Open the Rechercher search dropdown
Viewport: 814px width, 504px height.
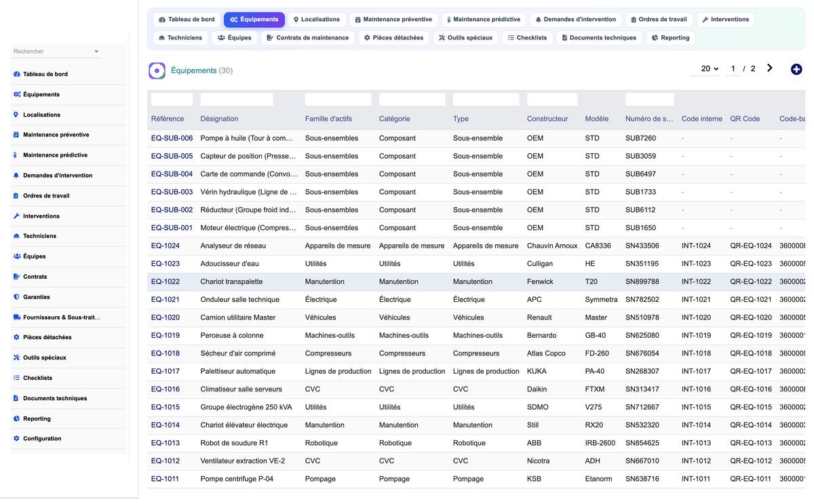click(x=56, y=52)
